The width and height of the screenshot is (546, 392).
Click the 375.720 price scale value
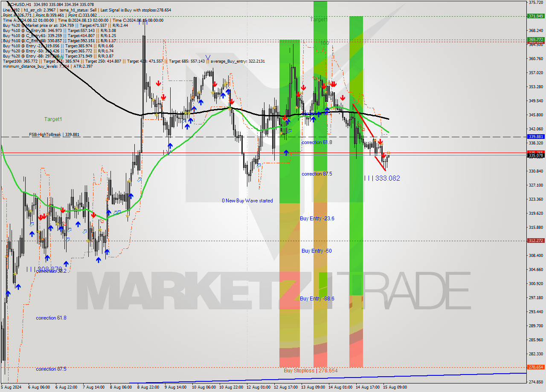(x=536, y=3)
